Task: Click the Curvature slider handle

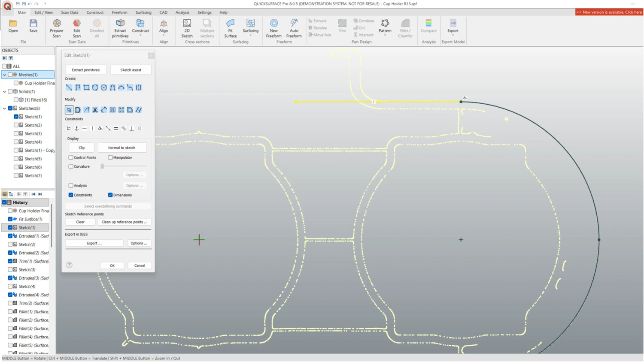Action: point(102,166)
